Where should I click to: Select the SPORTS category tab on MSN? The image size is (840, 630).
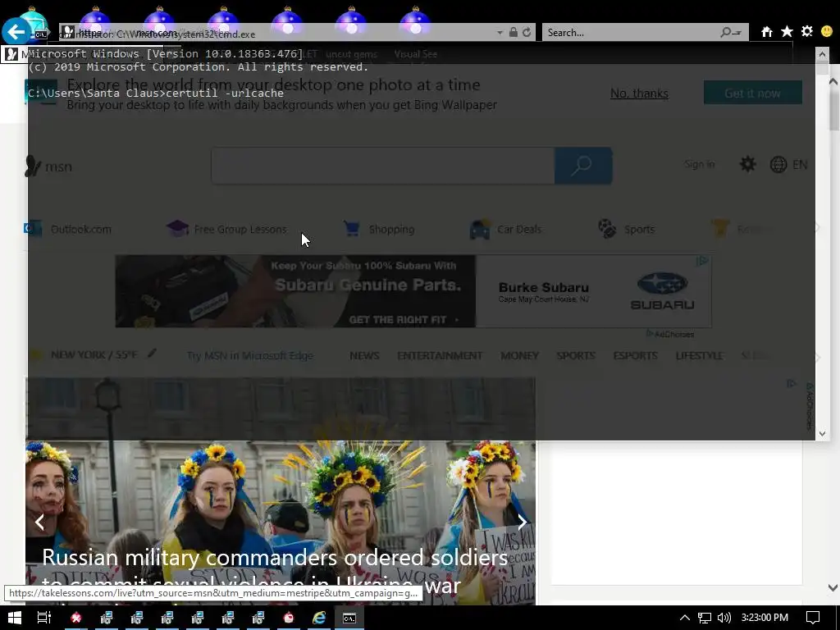pos(576,356)
